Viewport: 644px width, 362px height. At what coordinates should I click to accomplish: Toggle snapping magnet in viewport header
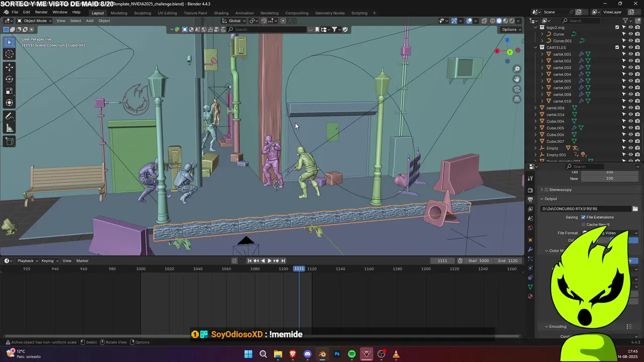point(265,21)
